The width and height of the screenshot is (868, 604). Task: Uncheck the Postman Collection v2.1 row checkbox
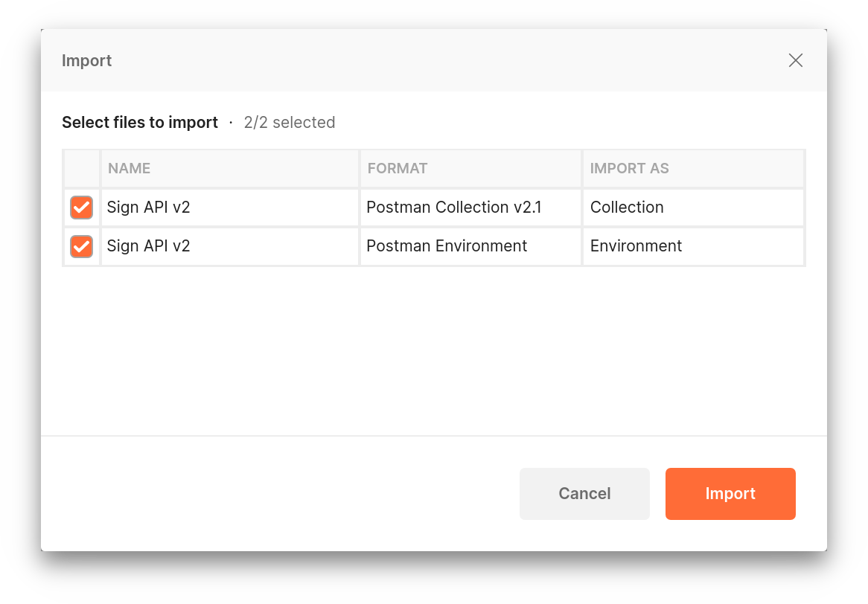pos(81,208)
